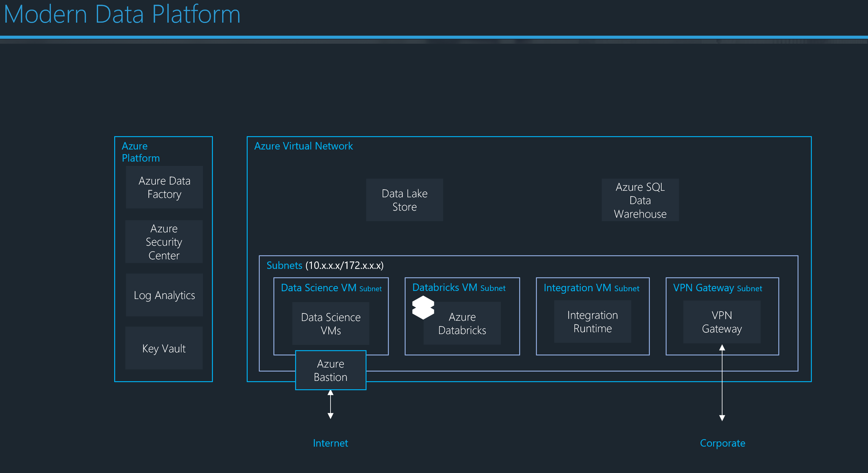
Task: Click the Azure Virtual Network heading
Action: coord(303,146)
